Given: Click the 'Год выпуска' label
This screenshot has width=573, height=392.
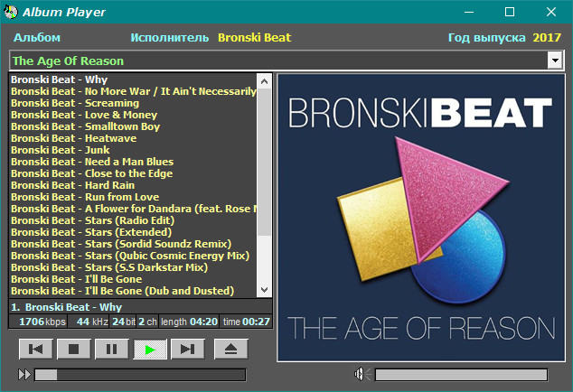Looking at the screenshot, I should [x=487, y=38].
